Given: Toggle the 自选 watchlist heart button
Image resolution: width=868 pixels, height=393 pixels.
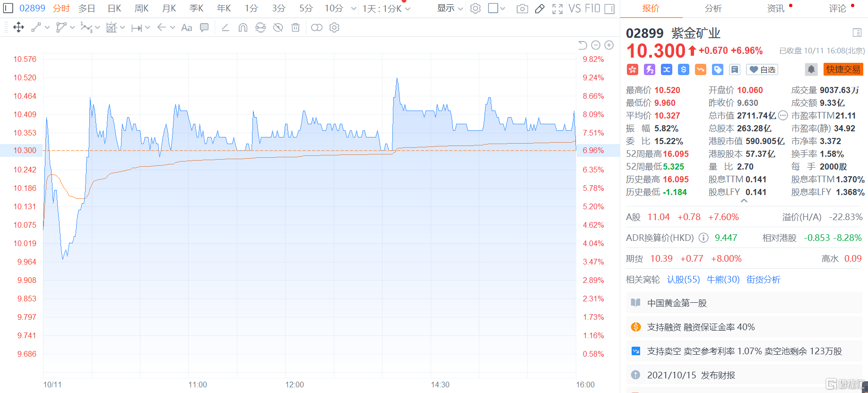Looking at the screenshot, I should pos(762,69).
